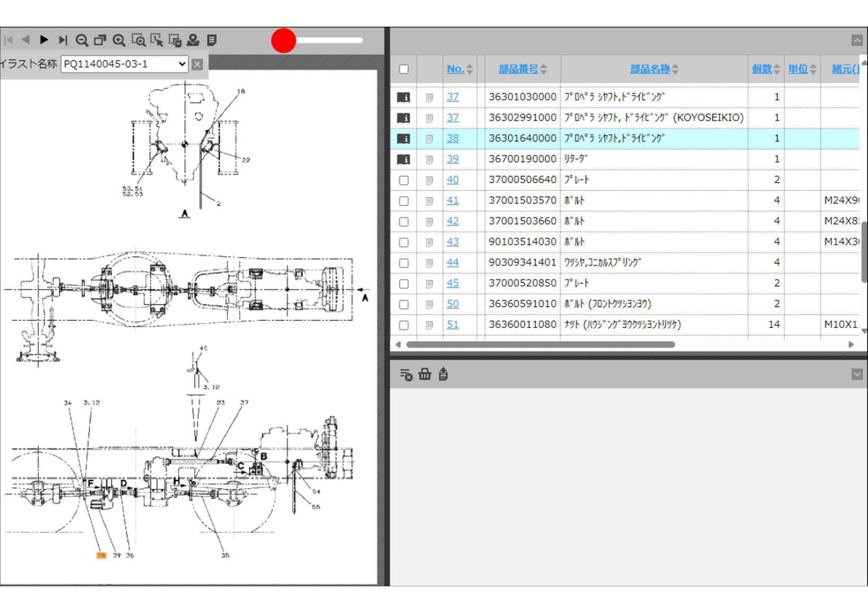This screenshot has width=868, height=613.
Task: Click the clear list icon in lower panel
Action: pyautogui.click(x=406, y=375)
